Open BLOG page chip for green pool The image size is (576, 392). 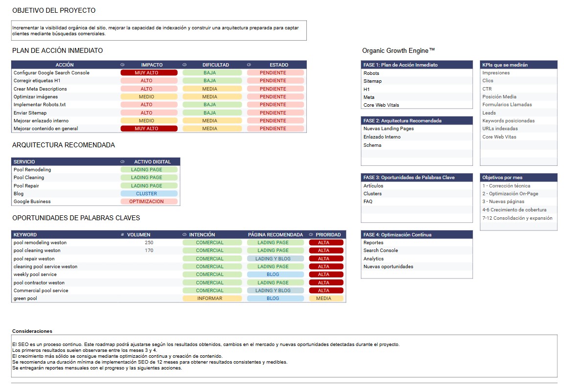276,299
